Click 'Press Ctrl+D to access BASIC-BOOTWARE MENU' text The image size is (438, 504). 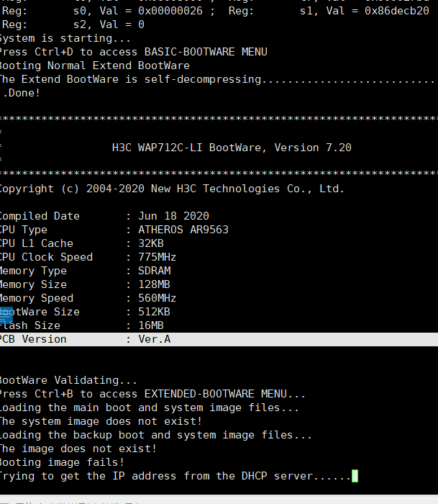tap(134, 52)
